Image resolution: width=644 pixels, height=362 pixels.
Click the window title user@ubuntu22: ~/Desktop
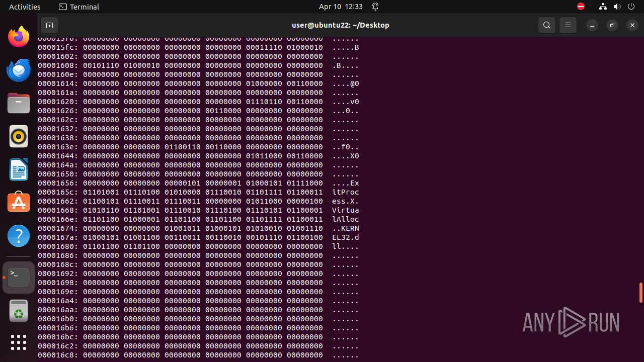(341, 25)
